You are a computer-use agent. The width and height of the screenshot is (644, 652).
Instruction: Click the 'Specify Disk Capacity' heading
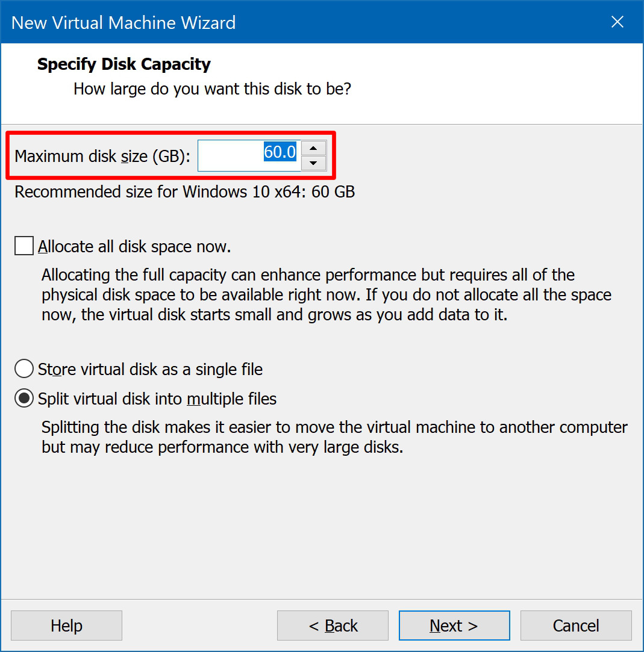tap(124, 64)
